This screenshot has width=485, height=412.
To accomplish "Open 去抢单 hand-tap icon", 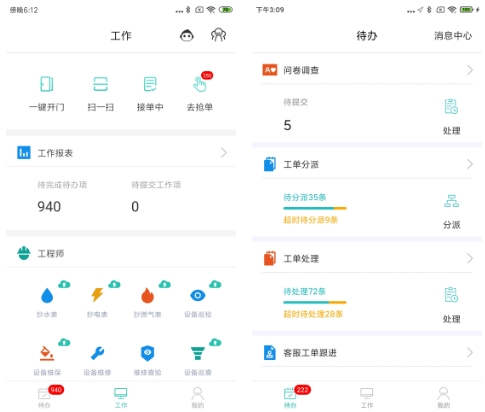I will tap(200, 84).
